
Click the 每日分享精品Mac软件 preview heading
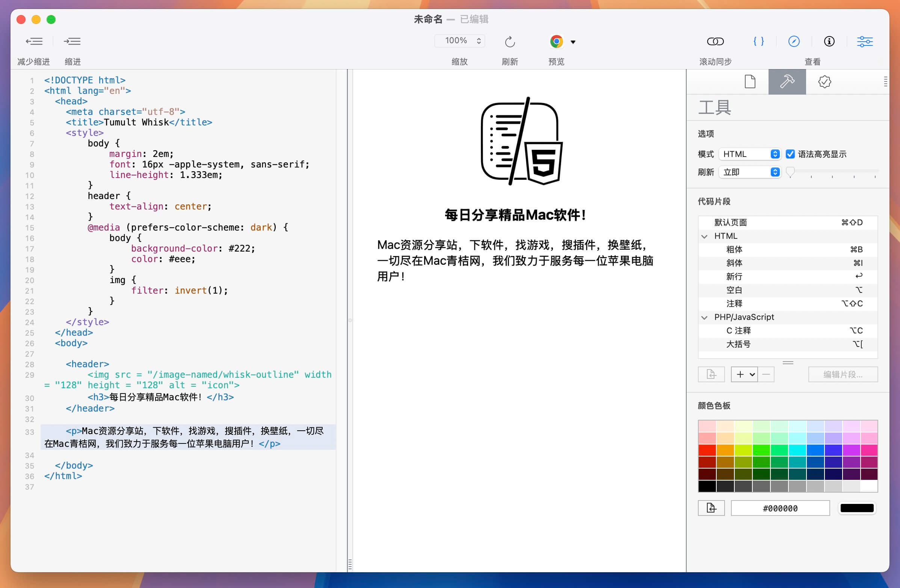515,215
